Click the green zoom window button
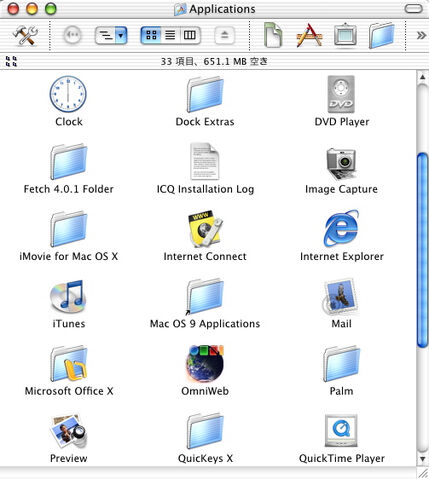Screen dimensions: 429x479 (51, 9)
